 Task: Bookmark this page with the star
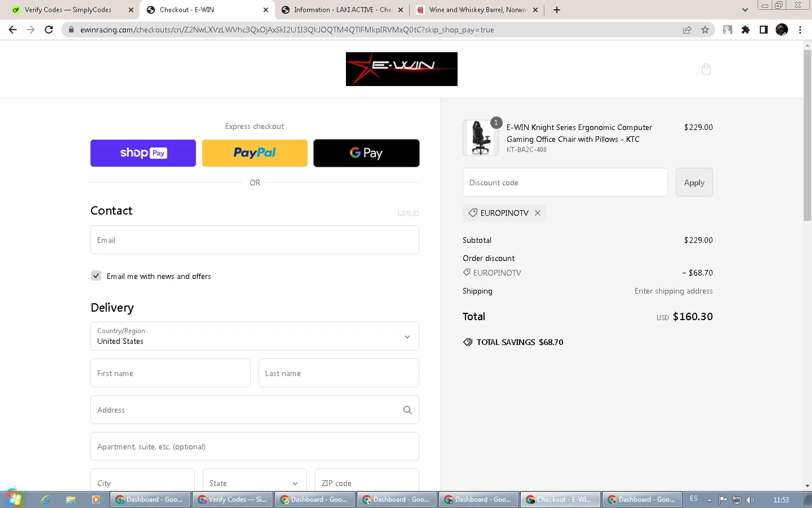[705, 30]
